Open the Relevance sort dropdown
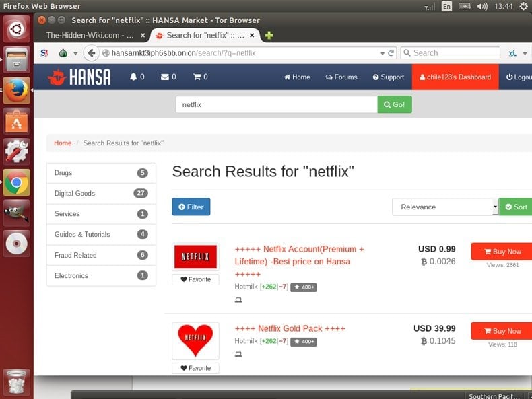The image size is (532, 399). coord(445,207)
